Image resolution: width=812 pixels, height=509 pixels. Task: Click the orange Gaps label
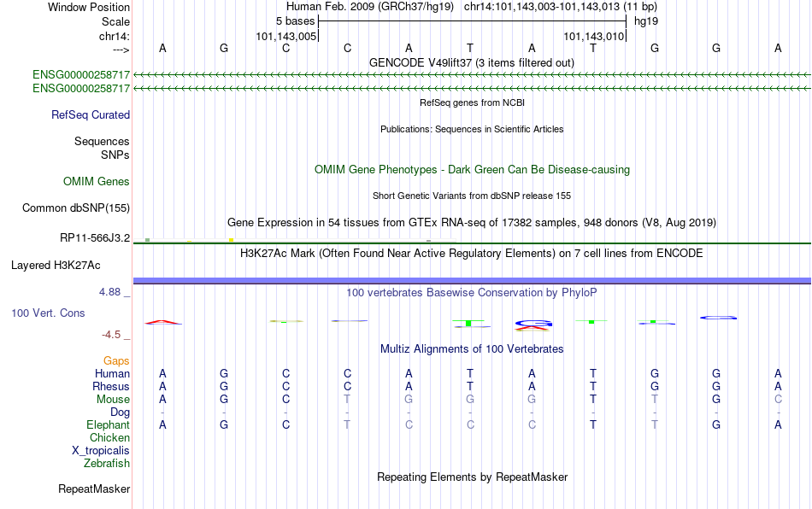tap(116, 360)
